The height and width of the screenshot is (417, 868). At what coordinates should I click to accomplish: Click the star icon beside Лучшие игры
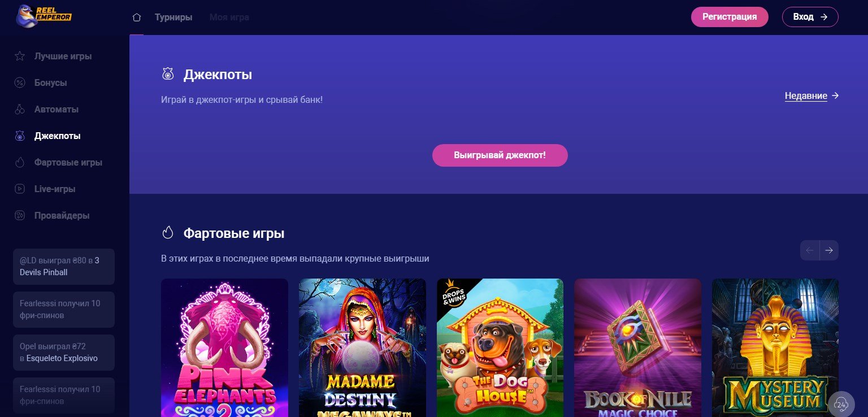pos(20,57)
